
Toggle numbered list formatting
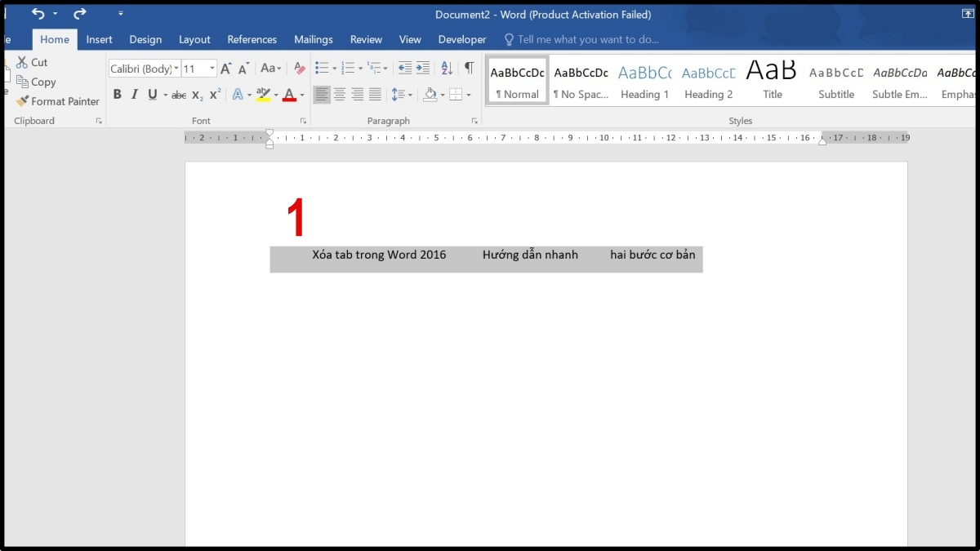point(347,69)
